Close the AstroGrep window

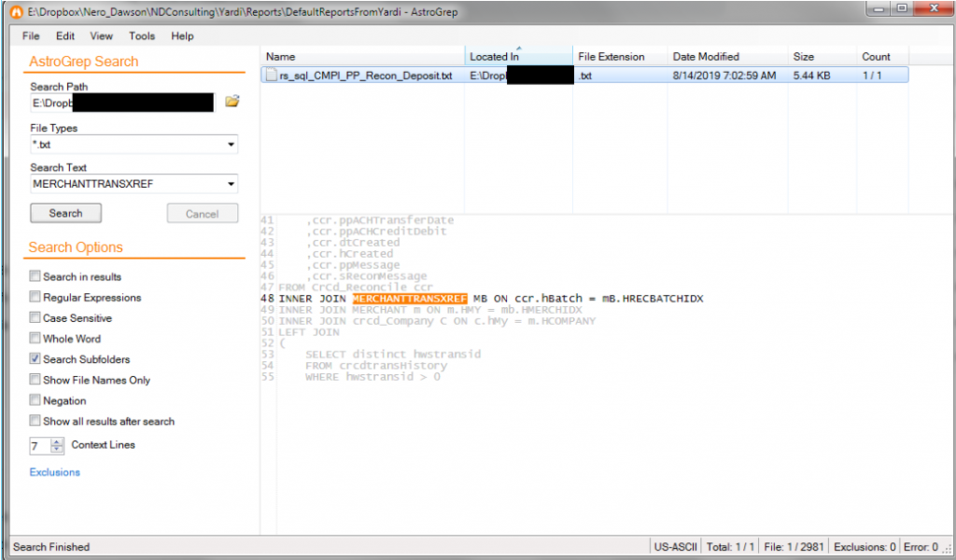pos(934,8)
